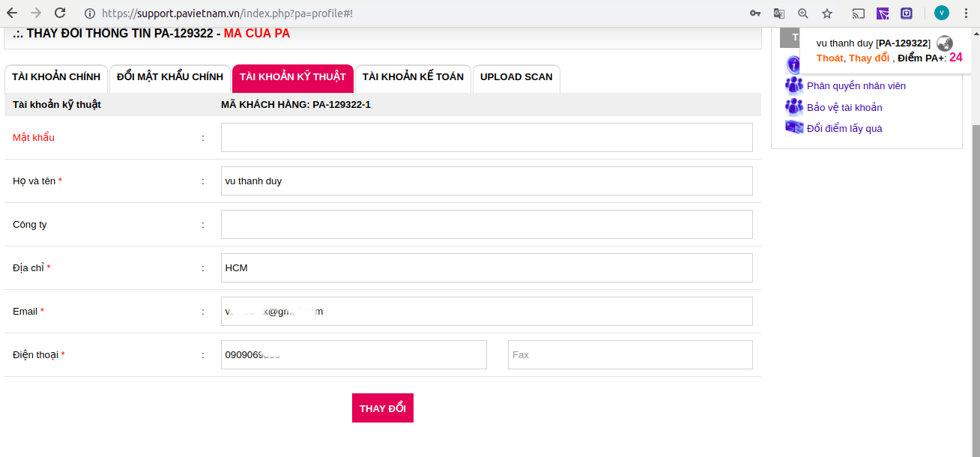Click the people icon next to Phân quyền nhân viên
The image size is (980, 457).
(793, 85)
